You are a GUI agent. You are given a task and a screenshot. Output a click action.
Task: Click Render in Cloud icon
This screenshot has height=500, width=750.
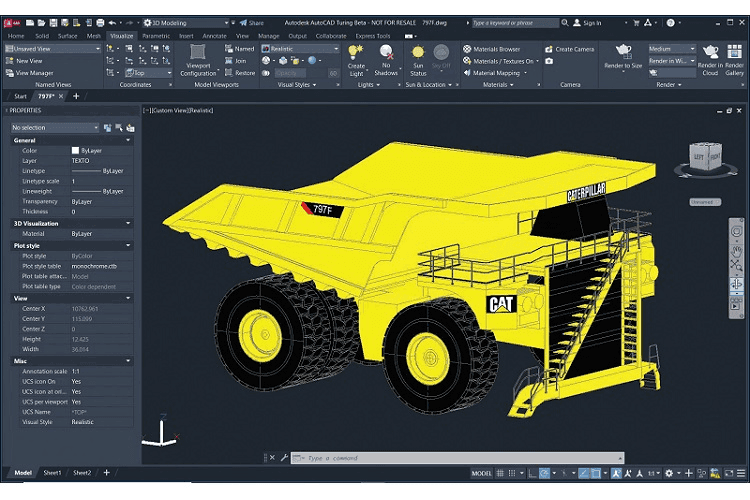(710, 51)
